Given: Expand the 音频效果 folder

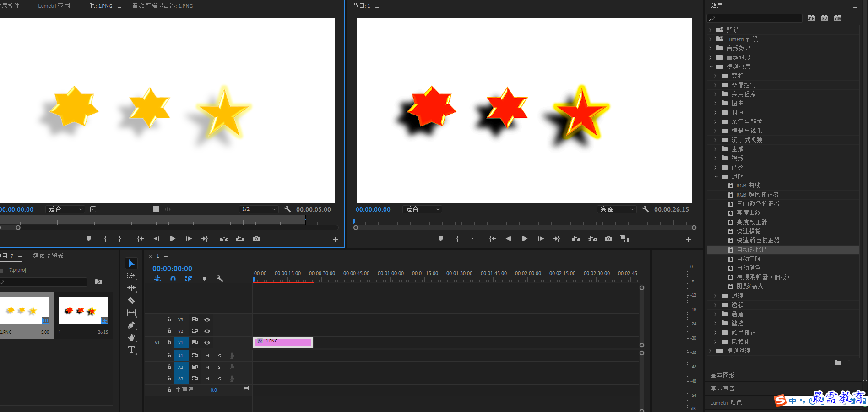Looking at the screenshot, I should click(x=711, y=48).
